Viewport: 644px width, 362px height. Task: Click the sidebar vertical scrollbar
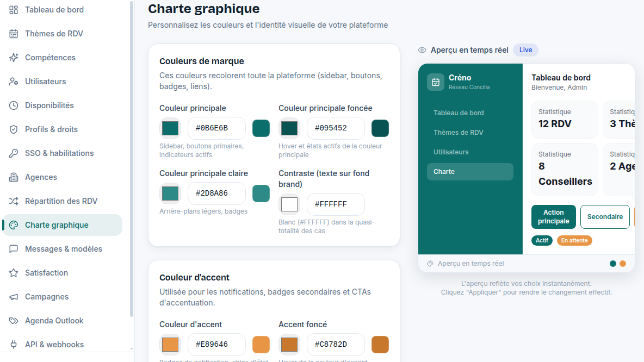point(132,159)
